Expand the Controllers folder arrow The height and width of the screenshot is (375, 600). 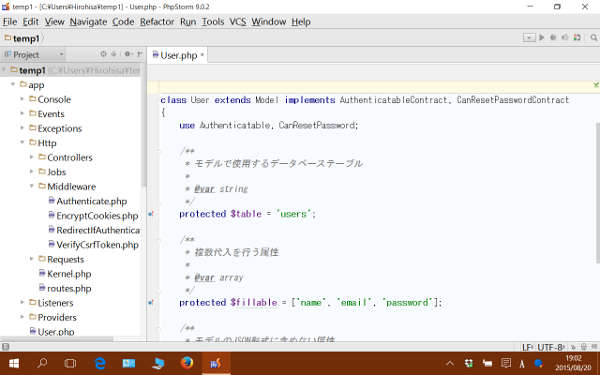32,157
